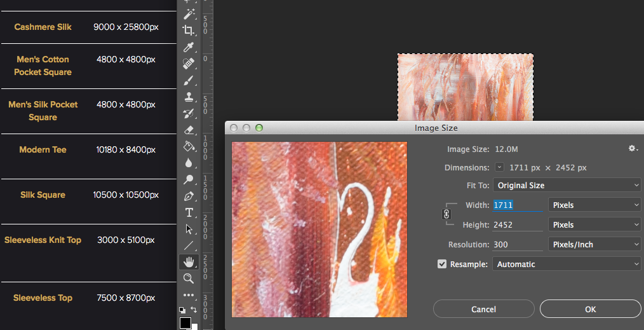Viewport: 644px width, 330px height.
Task: Focus the Width field showing 1711
Action: pyautogui.click(x=518, y=205)
